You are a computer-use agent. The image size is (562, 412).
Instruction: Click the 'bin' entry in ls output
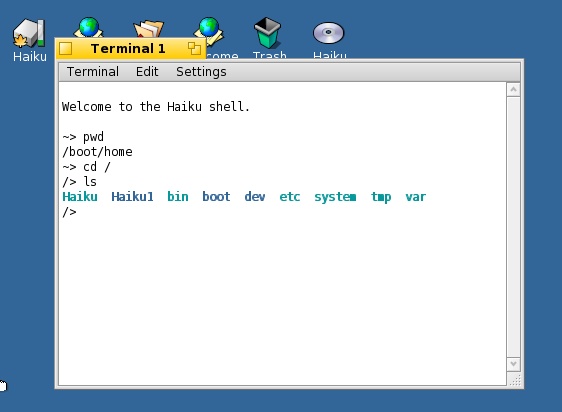178,196
